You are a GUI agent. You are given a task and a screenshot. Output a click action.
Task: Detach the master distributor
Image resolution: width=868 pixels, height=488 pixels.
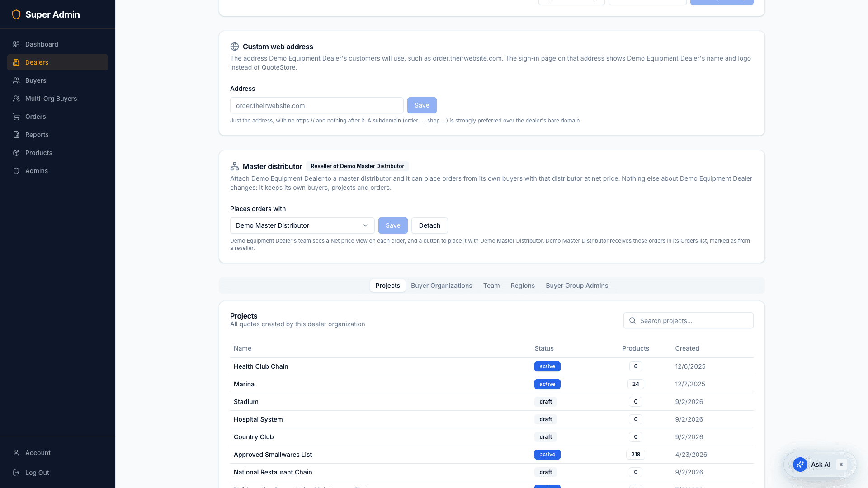[x=429, y=225]
